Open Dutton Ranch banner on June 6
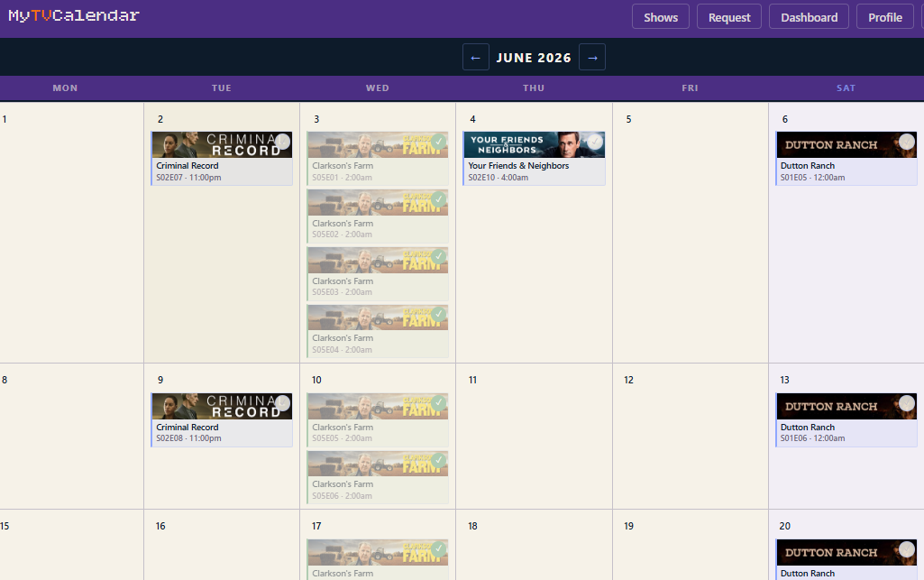924x580 pixels. pyautogui.click(x=846, y=144)
